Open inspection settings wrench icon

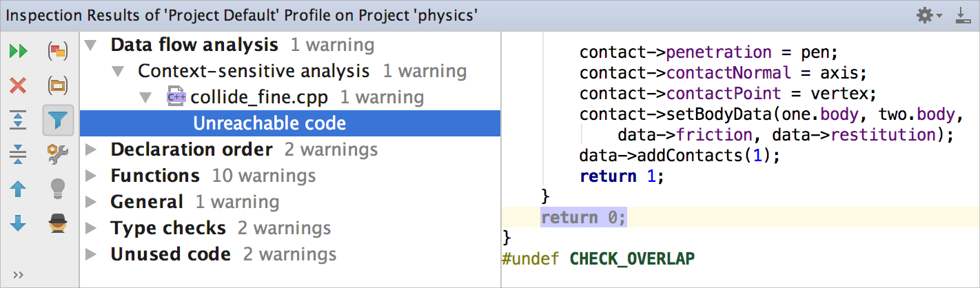click(x=58, y=154)
